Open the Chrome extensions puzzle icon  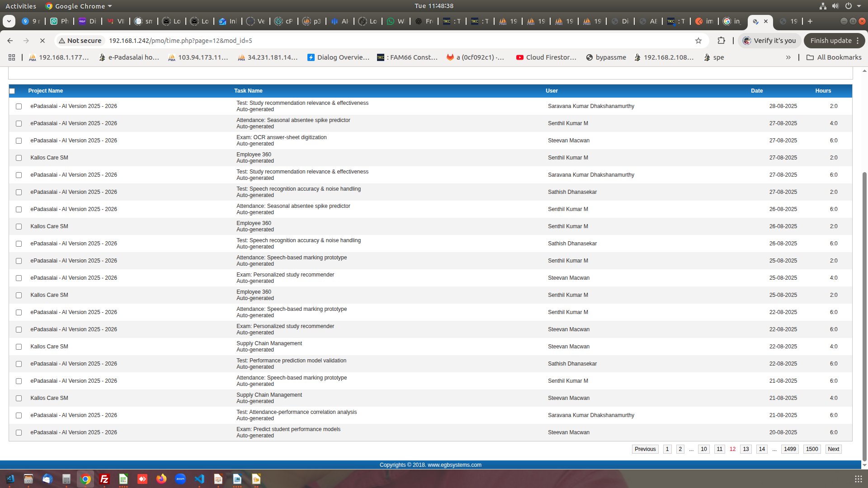[x=721, y=41]
